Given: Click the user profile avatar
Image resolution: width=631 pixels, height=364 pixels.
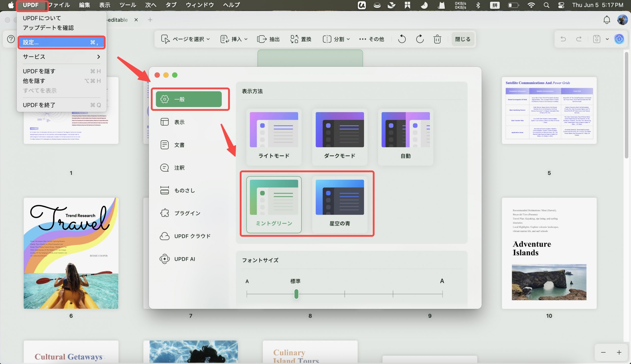Looking at the screenshot, I should click(622, 20).
